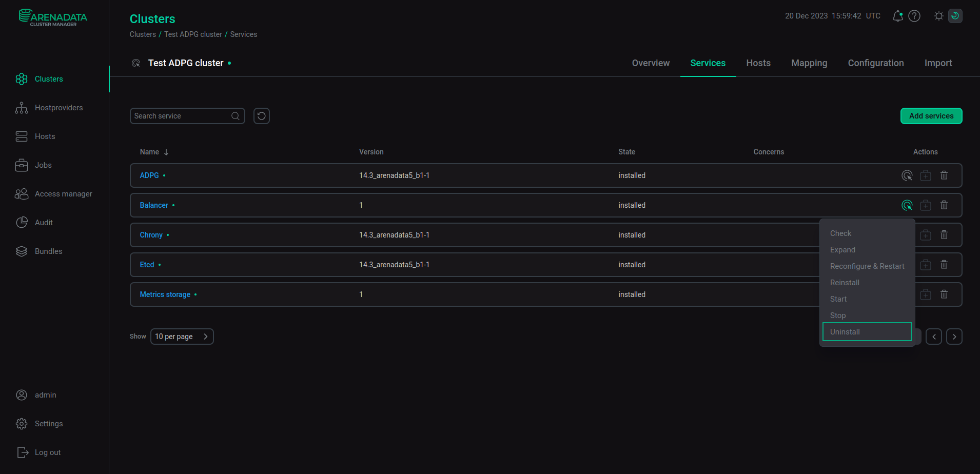Open Clusters section via its sidebar icon

[x=22, y=79]
